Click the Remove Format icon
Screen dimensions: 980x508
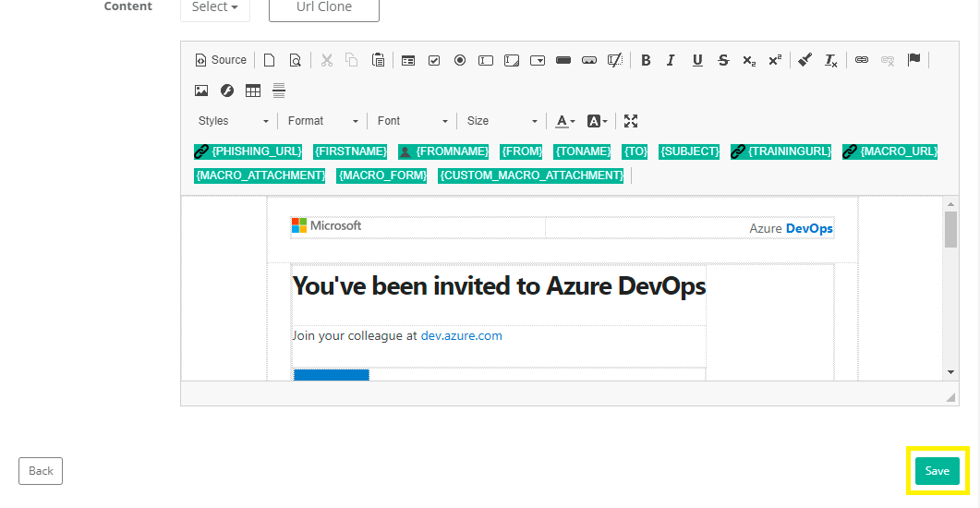(830, 60)
